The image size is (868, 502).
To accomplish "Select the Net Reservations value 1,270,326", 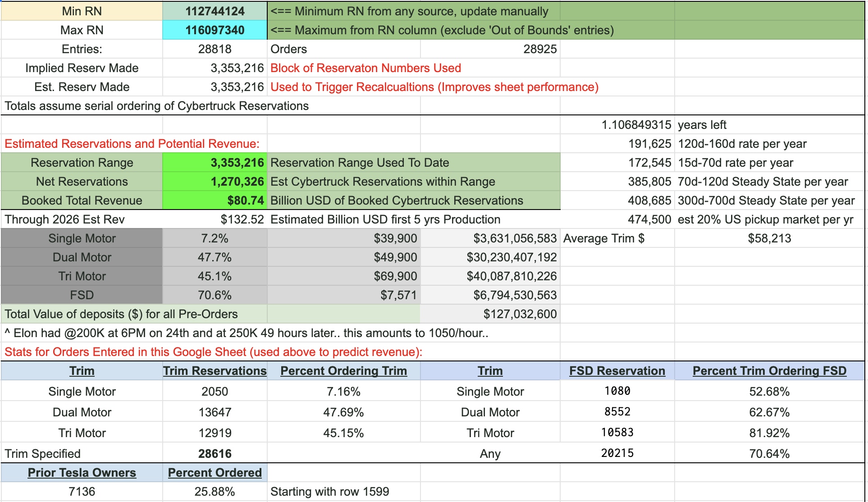I will click(214, 182).
